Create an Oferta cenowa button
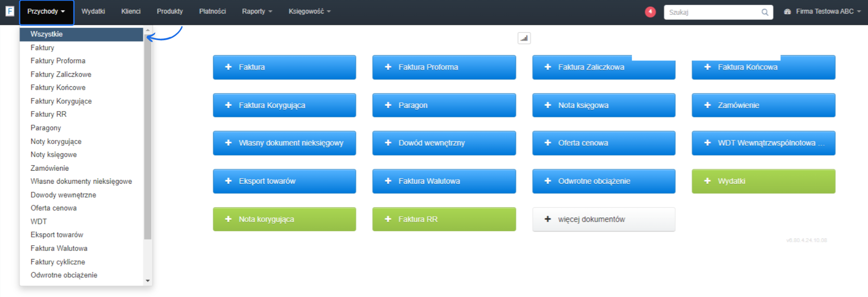The image size is (868, 297). point(604,143)
